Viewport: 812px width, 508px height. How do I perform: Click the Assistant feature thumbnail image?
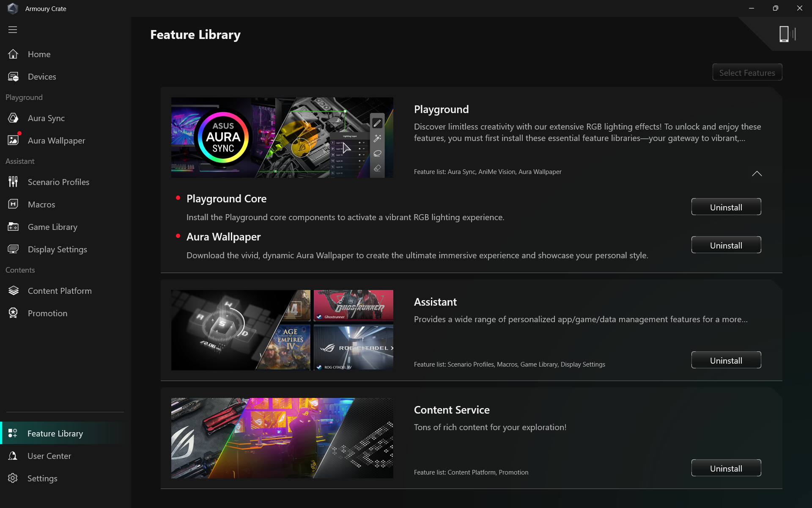pos(282,330)
